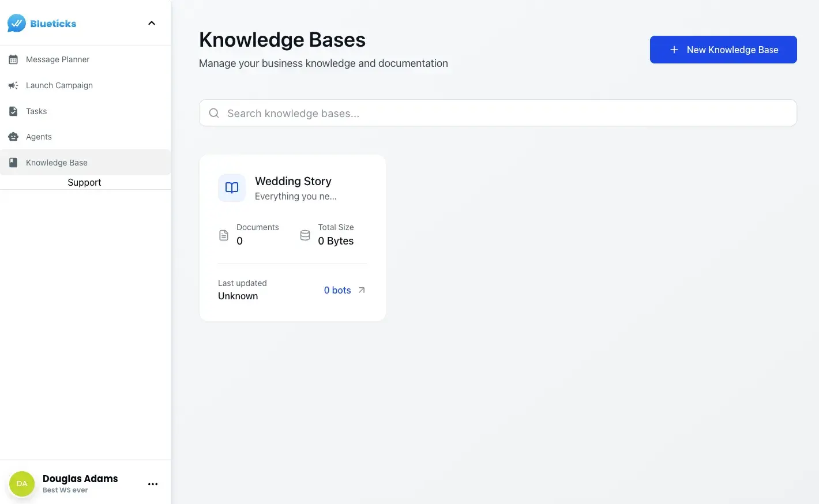Open Tasks via its document icon
Viewport: 819px width, 504px height.
(x=13, y=111)
